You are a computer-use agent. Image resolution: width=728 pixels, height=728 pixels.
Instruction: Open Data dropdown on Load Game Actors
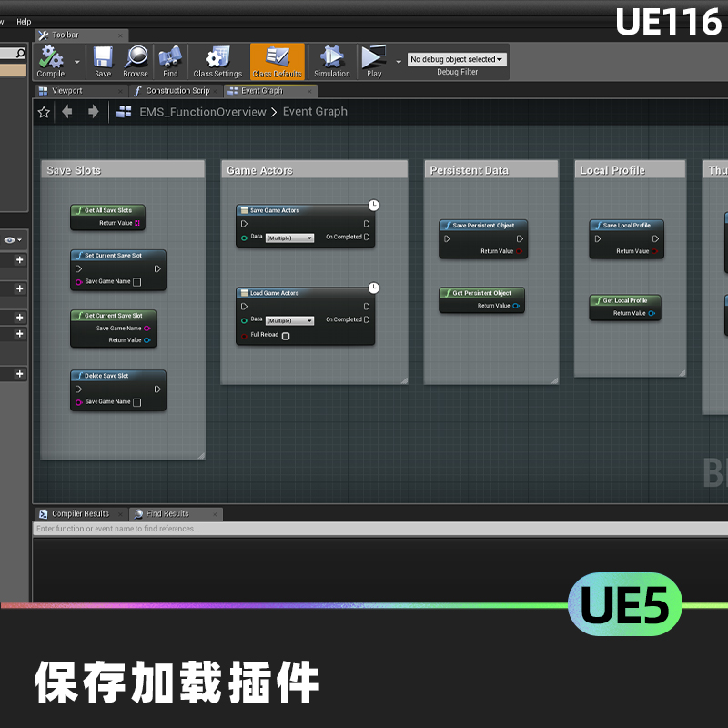[289, 321]
